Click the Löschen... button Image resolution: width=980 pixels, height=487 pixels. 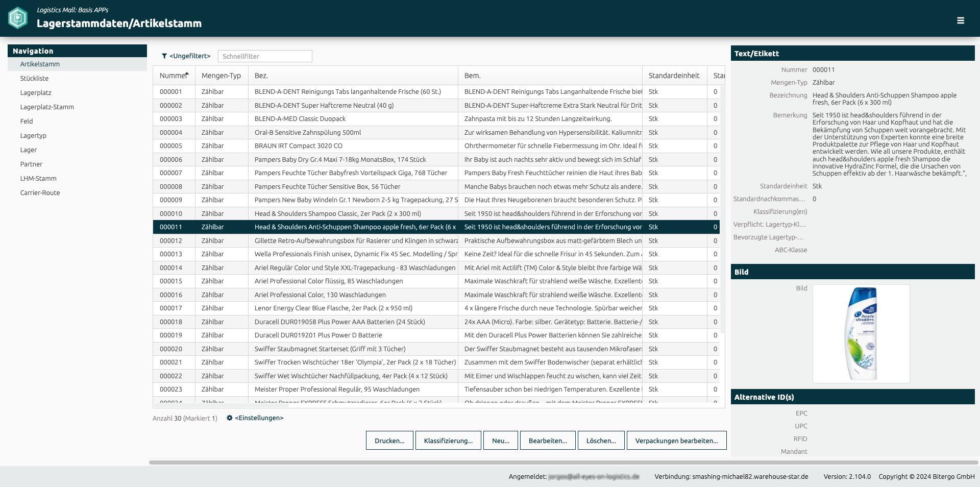[601, 441]
